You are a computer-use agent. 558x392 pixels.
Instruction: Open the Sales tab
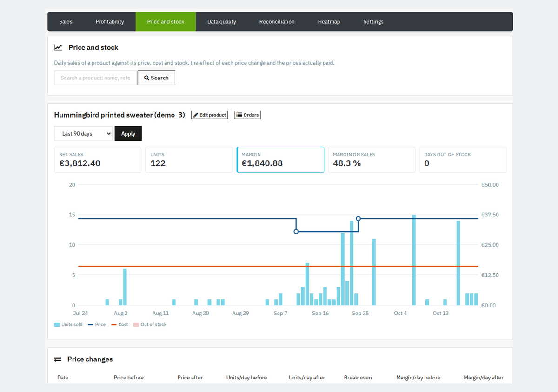click(66, 21)
